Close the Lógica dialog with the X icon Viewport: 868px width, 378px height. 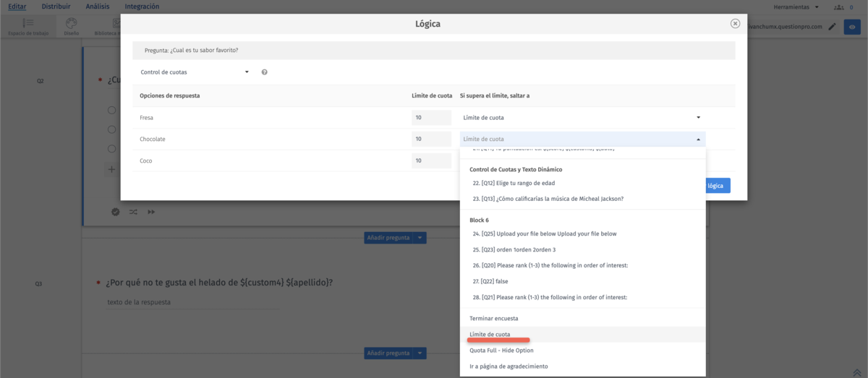[735, 24]
